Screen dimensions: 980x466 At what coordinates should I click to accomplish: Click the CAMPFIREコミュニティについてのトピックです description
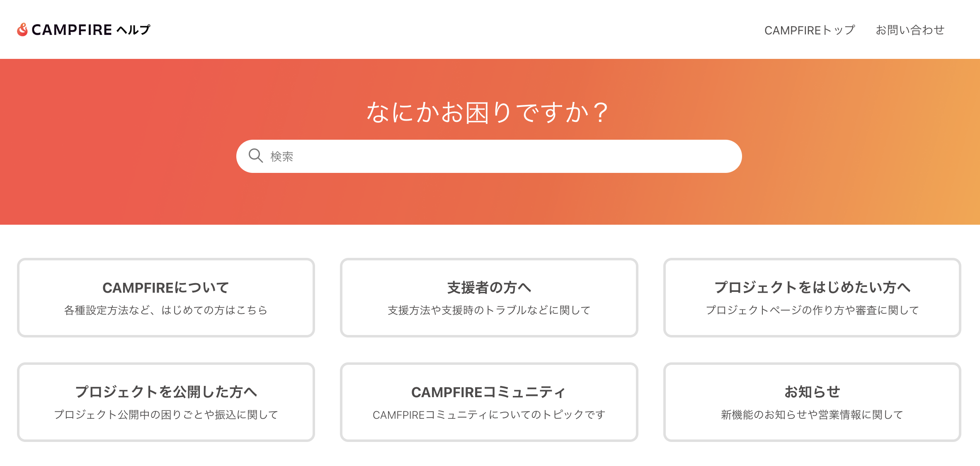(489, 415)
